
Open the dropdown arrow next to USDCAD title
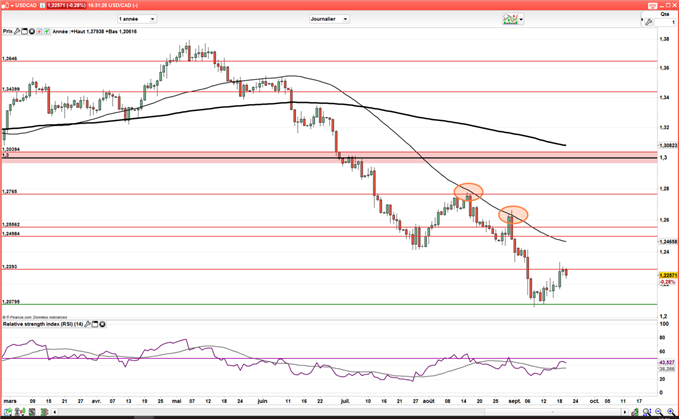pyautogui.click(x=12, y=5)
